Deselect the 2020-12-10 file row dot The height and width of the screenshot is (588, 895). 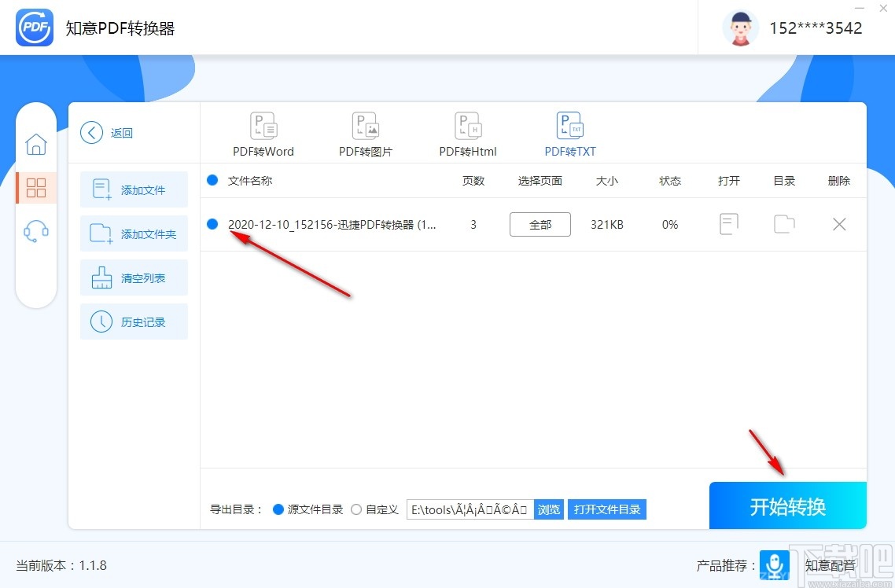(213, 224)
